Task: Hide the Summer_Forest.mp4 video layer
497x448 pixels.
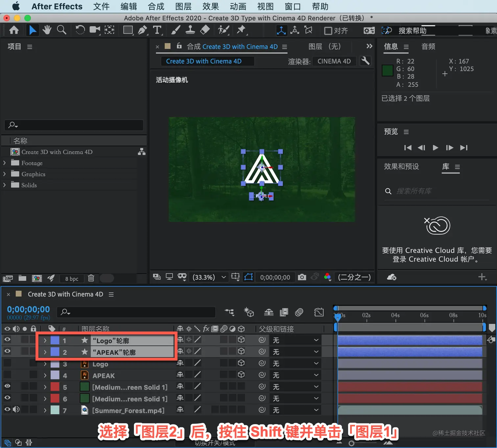Action: point(7,410)
